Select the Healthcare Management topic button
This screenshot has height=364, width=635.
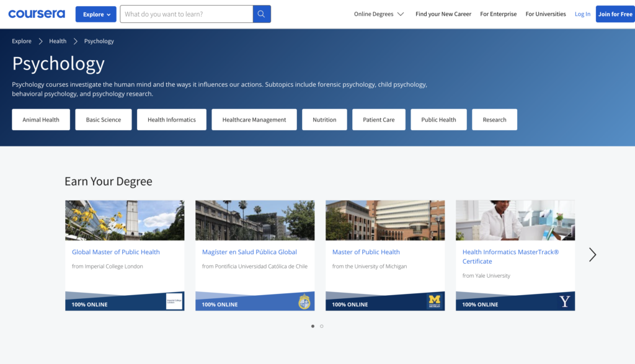254,120
